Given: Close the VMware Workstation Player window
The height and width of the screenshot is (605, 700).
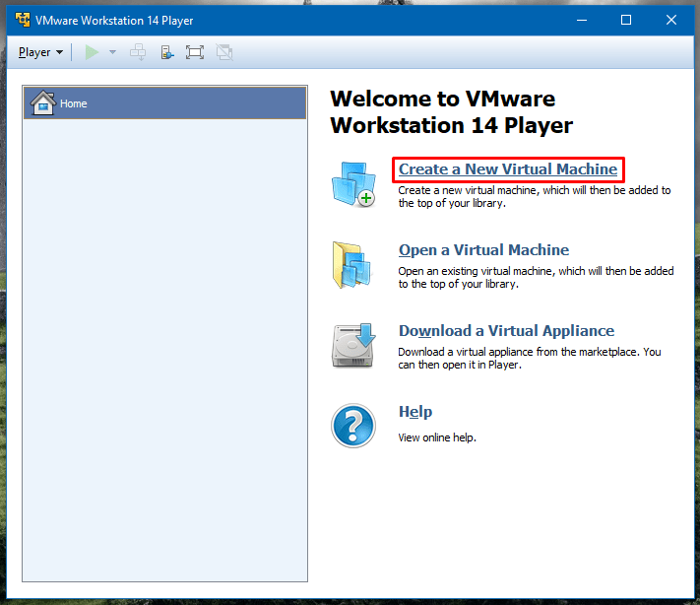Looking at the screenshot, I should [x=671, y=20].
